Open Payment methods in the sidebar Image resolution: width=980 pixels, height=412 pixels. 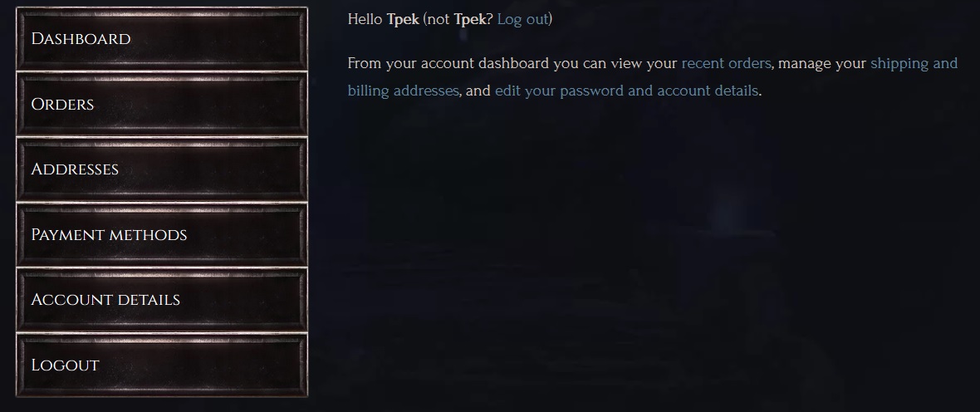pyautogui.click(x=162, y=235)
